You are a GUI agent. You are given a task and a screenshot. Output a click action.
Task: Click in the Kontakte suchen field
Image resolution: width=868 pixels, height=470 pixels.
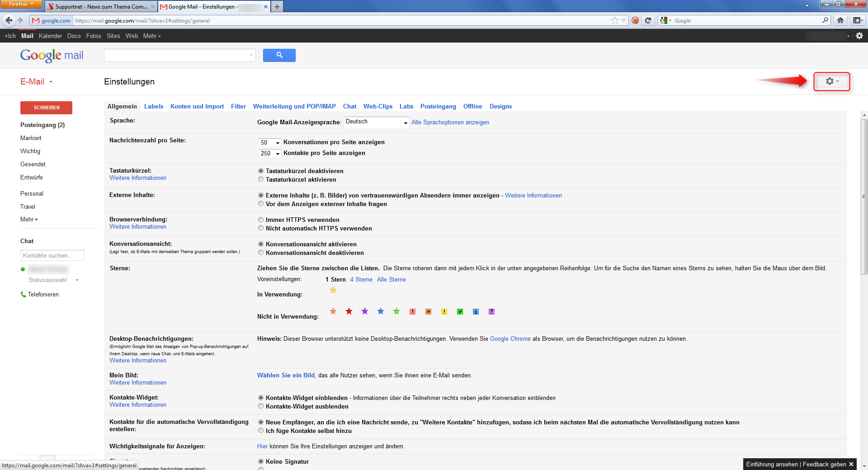tap(52, 255)
